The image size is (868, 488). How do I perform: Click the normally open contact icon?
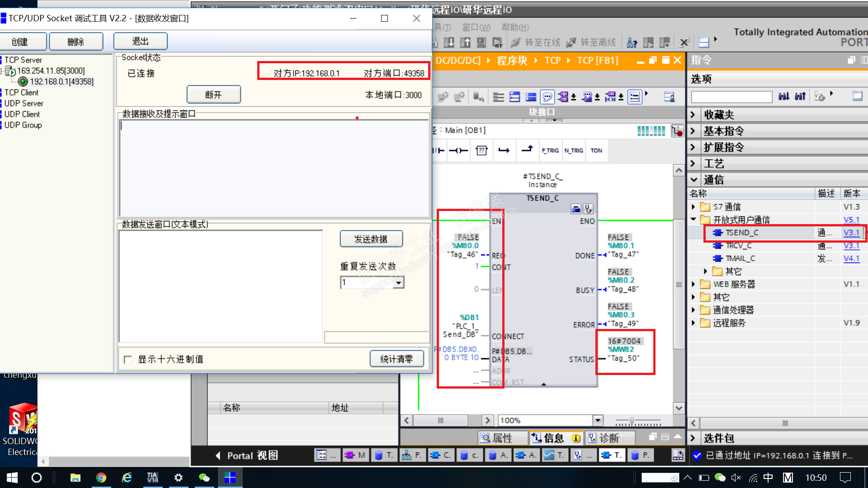point(439,150)
